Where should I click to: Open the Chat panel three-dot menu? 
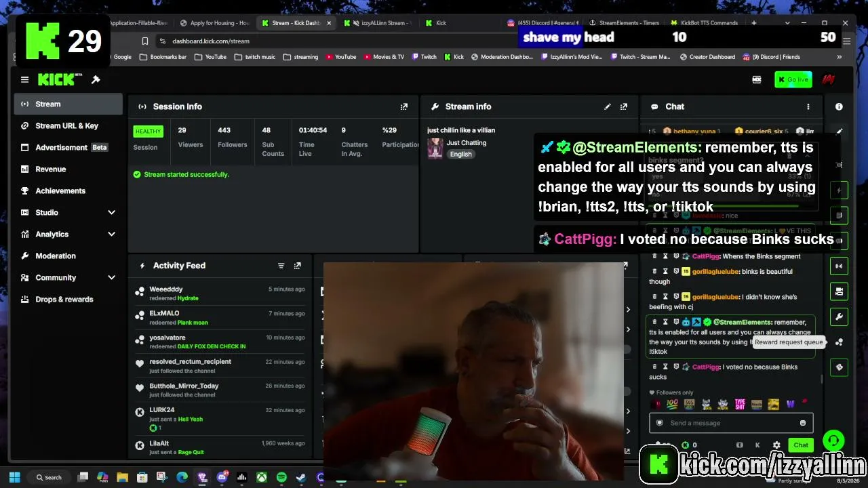pyautogui.click(x=808, y=106)
